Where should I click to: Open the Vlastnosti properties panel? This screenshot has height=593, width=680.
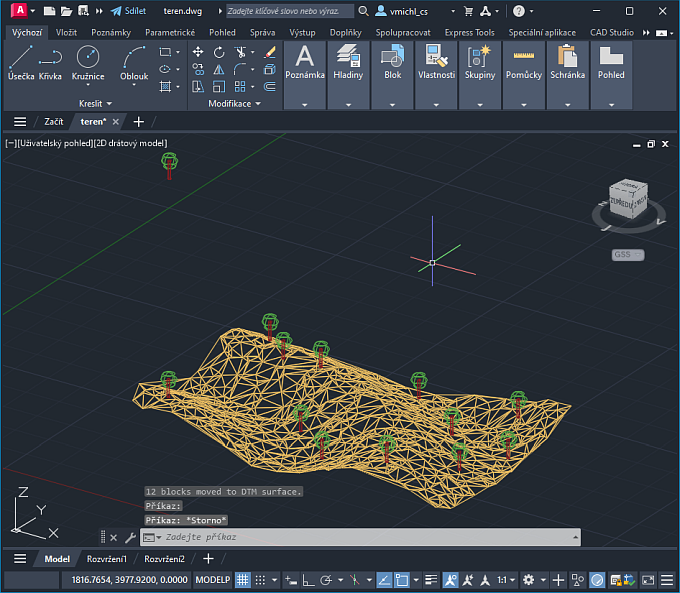tap(436, 62)
